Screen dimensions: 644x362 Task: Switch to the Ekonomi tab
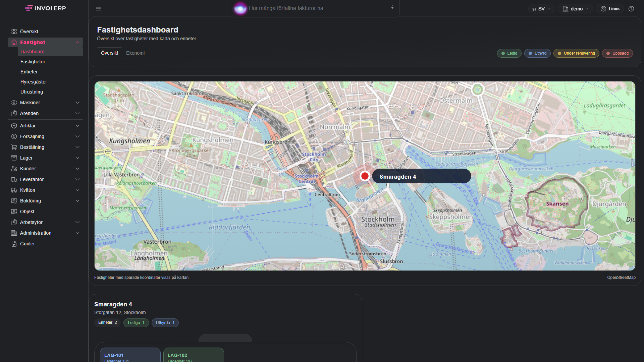135,53
